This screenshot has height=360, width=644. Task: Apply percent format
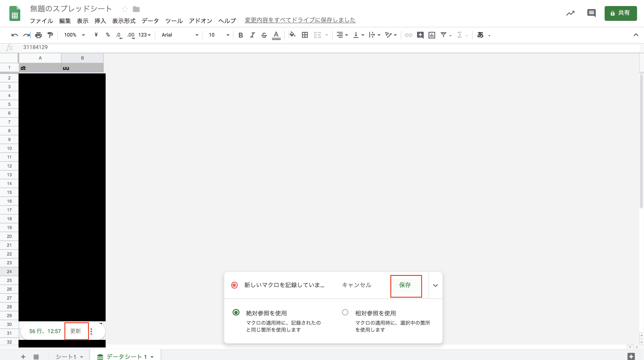click(108, 35)
